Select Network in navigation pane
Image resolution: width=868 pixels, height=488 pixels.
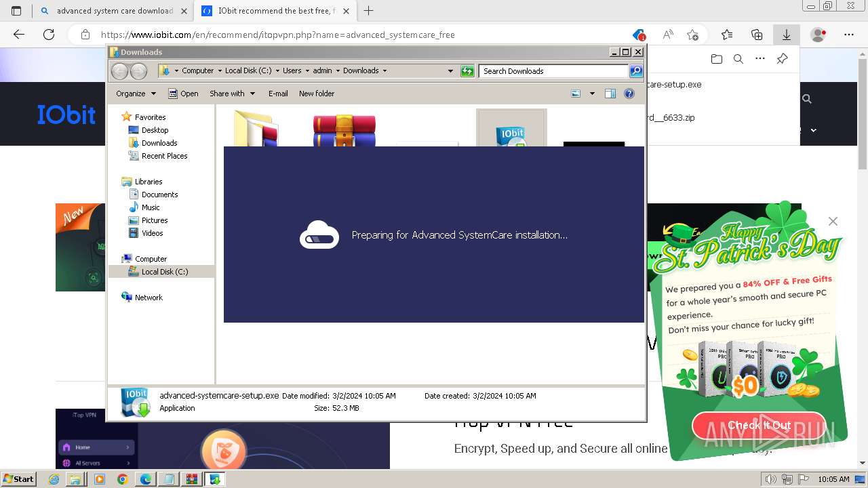click(143, 298)
